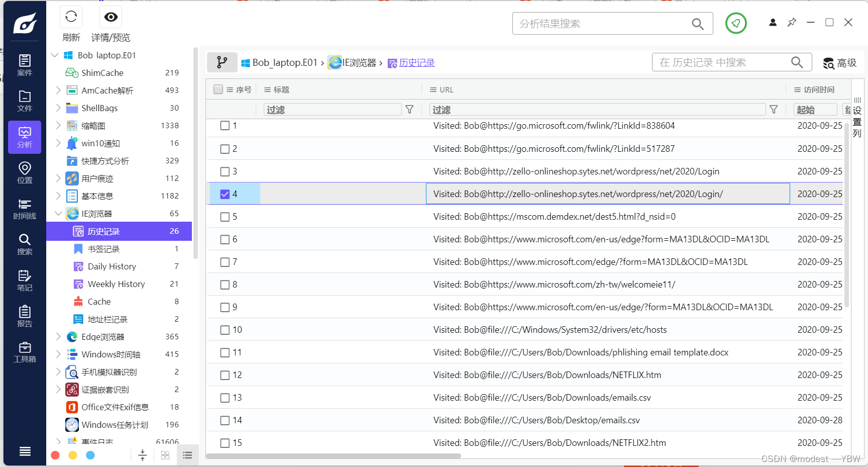This screenshot has width=868, height=467.
Task: Collapse the Bob laptop.E01 tree node
Action: coord(55,55)
